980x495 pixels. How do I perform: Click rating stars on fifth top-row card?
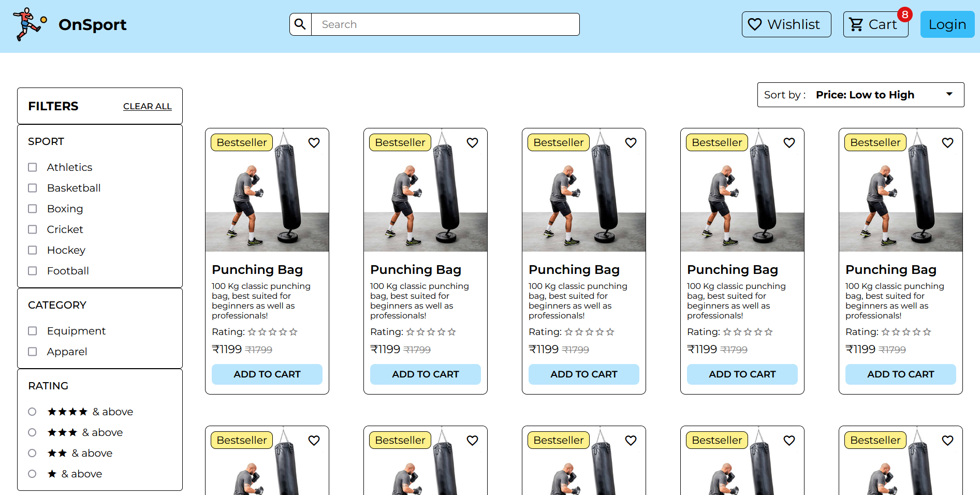pos(906,332)
